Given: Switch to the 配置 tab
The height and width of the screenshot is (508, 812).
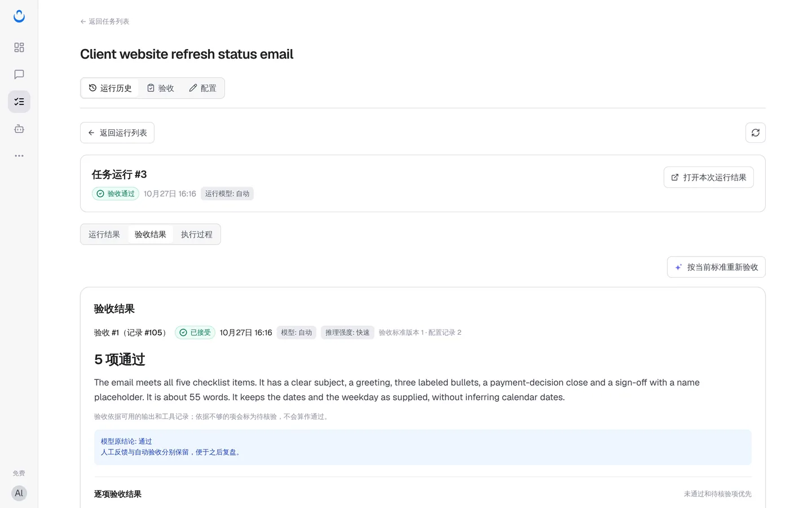Looking at the screenshot, I should pyautogui.click(x=202, y=88).
